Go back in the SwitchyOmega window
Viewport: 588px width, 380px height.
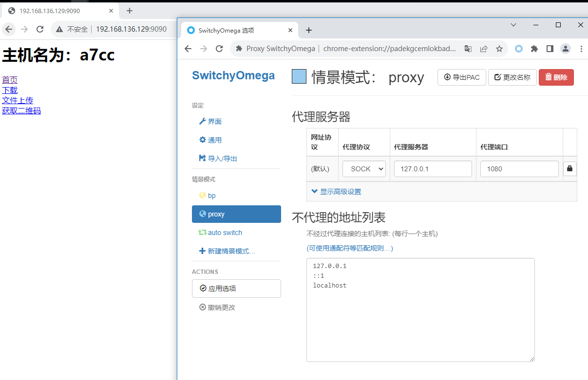188,49
